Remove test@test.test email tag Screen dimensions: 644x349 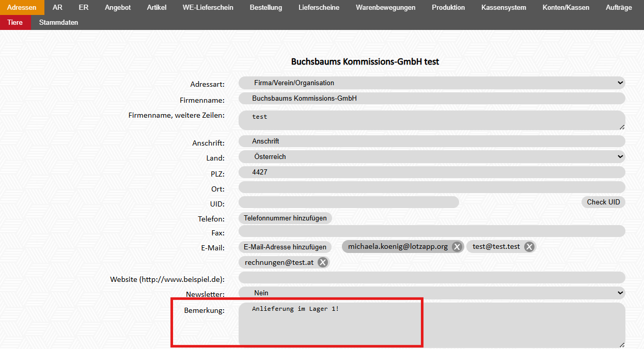click(529, 247)
